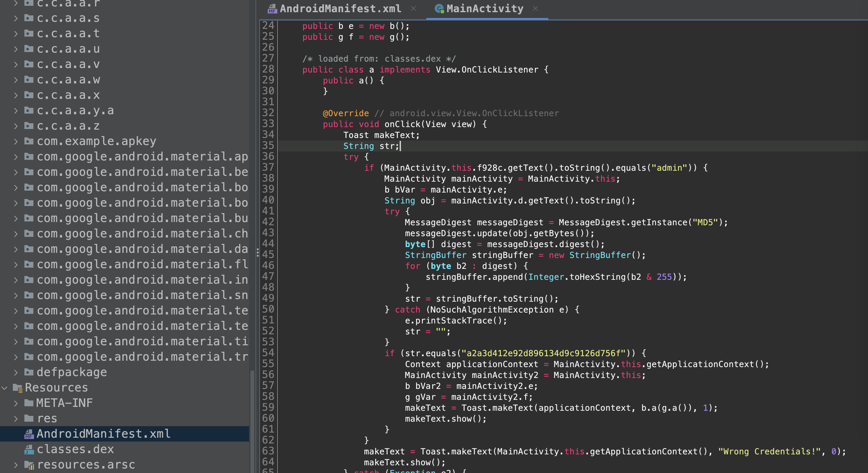Click the "MD5" string on line 42
This screenshot has width=868, height=473.
tap(705, 222)
